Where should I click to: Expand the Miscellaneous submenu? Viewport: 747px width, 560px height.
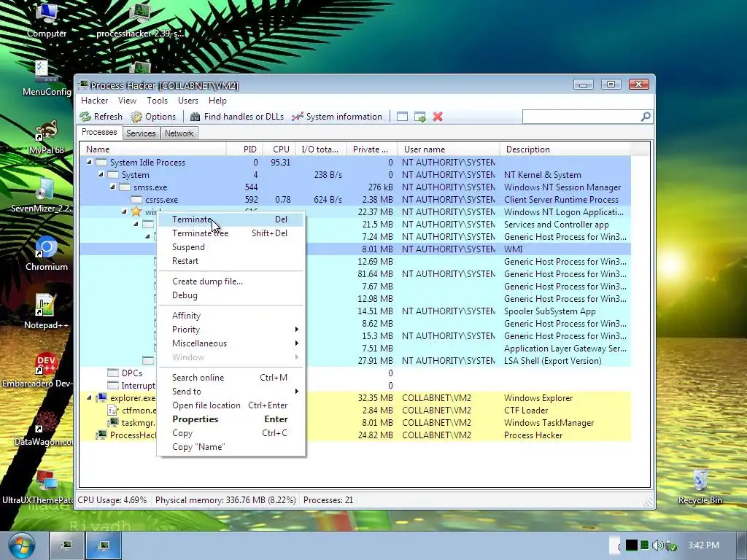(x=231, y=343)
